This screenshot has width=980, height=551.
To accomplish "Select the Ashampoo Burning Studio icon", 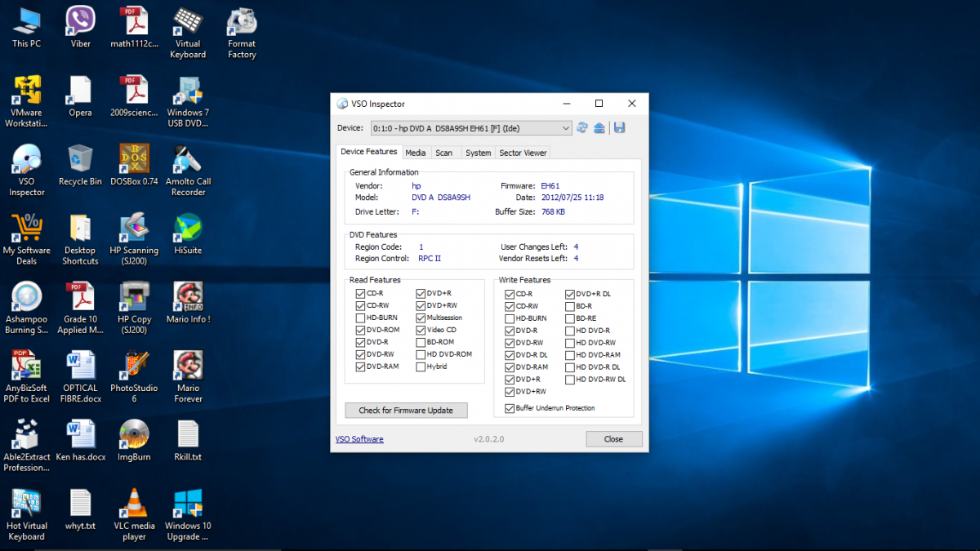I will [26, 309].
